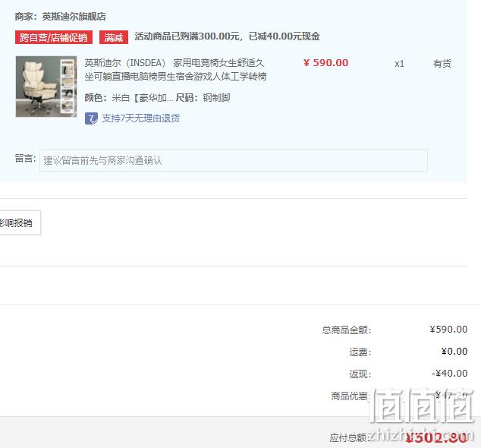Open the 支持7天无理由退货 link
Viewport: 481px width, 448px height.
(x=141, y=118)
